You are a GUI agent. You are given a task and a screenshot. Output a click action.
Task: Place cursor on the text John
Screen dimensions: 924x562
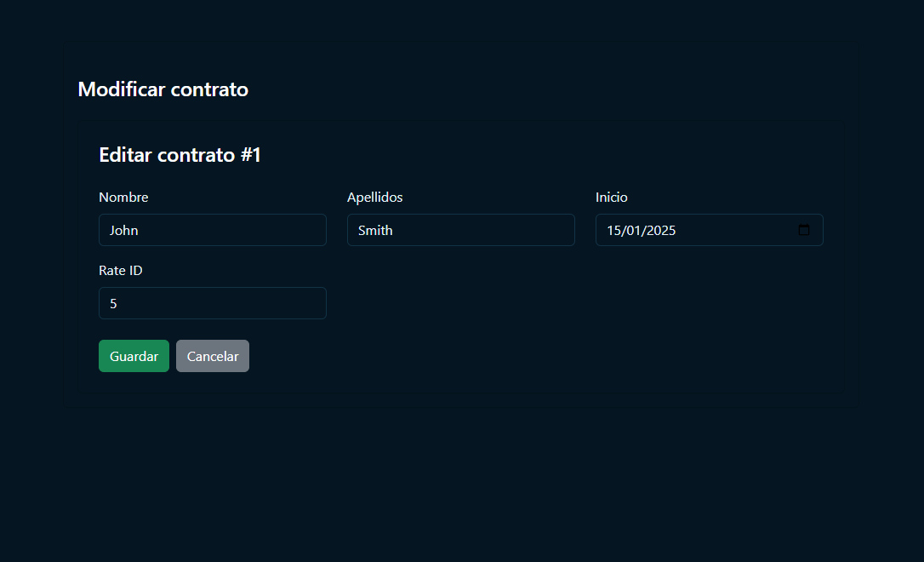(124, 230)
